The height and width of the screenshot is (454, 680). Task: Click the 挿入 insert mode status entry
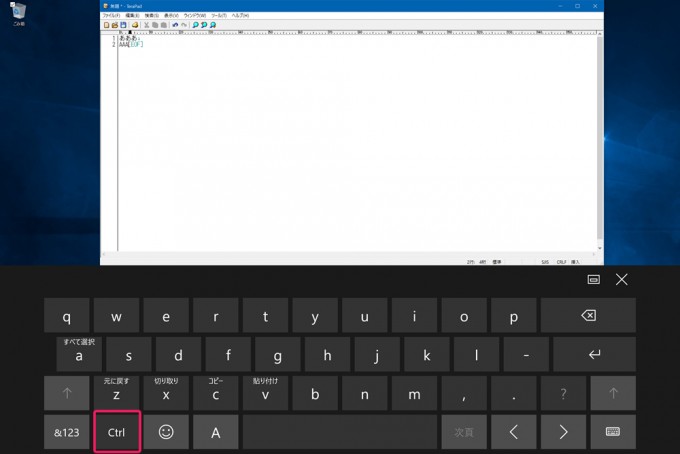(575, 262)
